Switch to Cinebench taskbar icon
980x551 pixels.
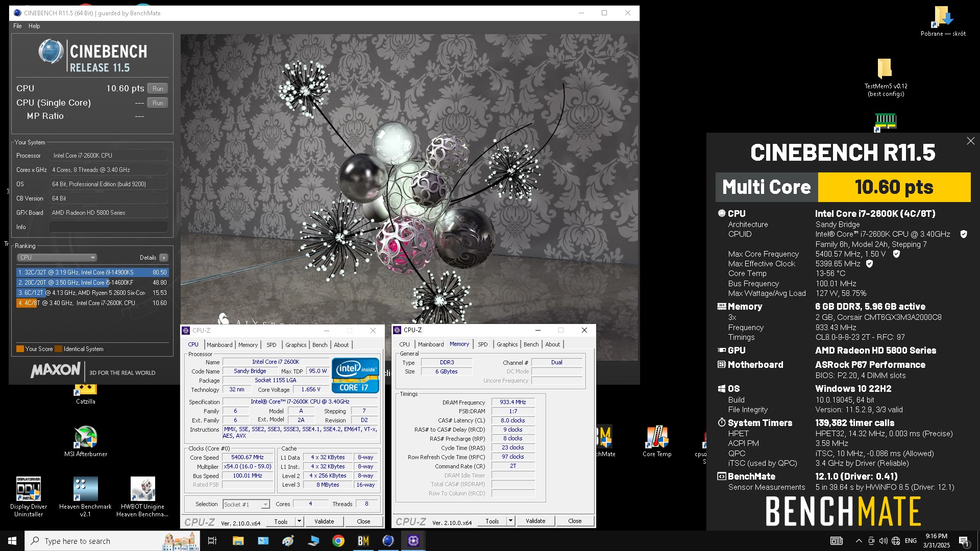[388, 541]
